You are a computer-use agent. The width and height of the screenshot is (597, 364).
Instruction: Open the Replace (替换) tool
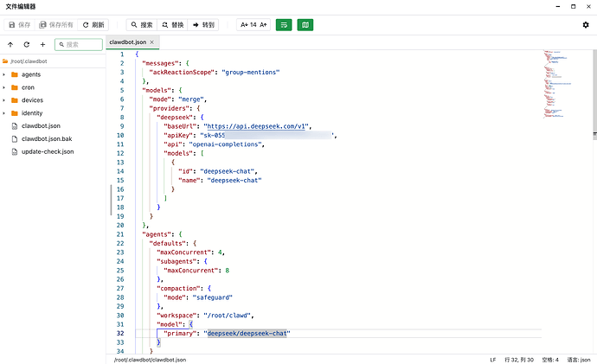click(x=171, y=25)
